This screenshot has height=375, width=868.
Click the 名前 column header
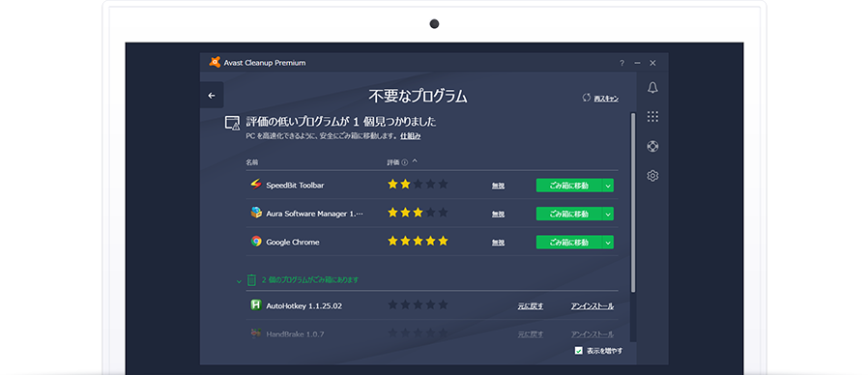(x=252, y=162)
